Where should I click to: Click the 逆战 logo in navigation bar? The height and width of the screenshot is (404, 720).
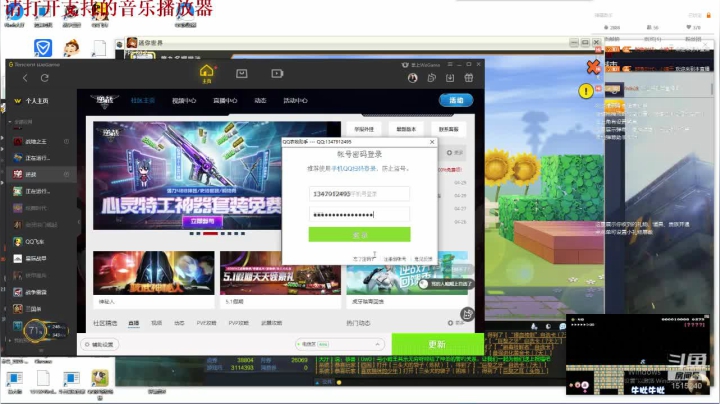coord(105,101)
